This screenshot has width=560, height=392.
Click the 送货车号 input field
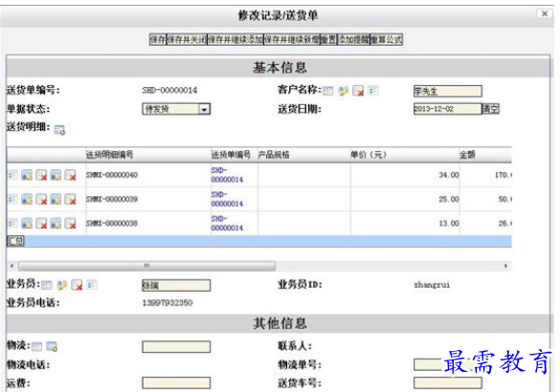point(448,383)
